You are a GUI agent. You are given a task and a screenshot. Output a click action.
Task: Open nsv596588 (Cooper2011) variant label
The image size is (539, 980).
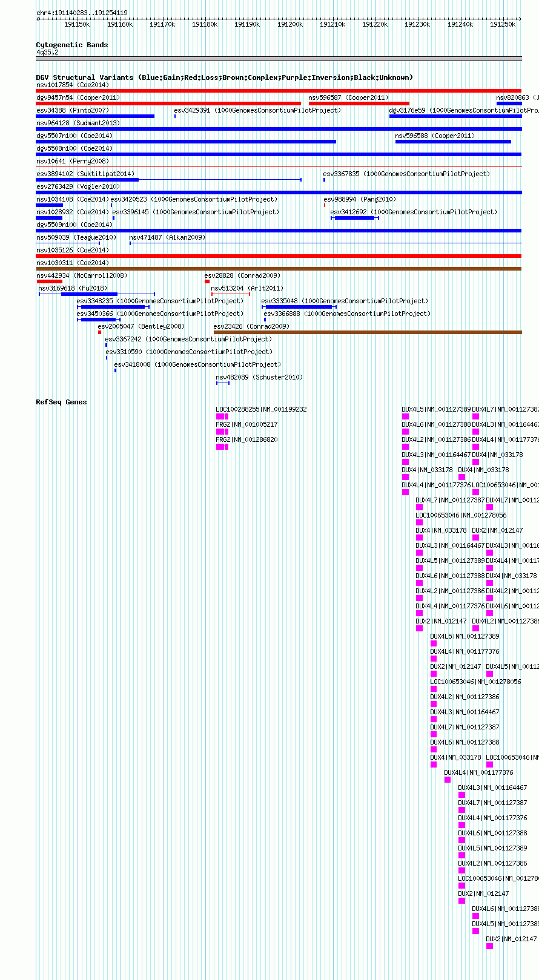435,136
